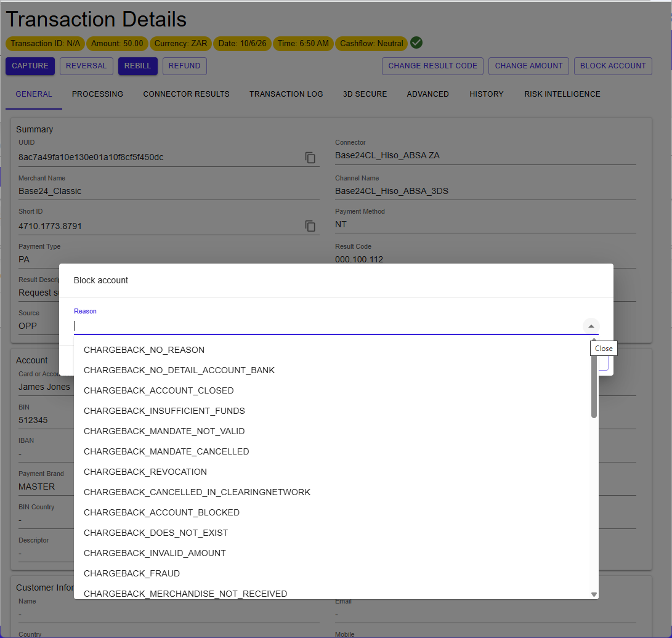Open RISK INTELLIGENCE tab
The image size is (672, 638).
point(562,94)
